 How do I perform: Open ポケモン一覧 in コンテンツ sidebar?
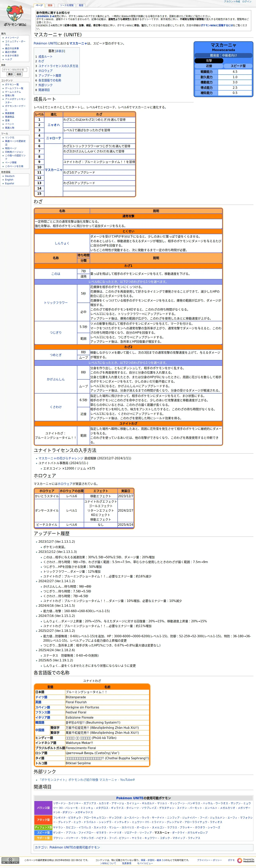[12, 85]
